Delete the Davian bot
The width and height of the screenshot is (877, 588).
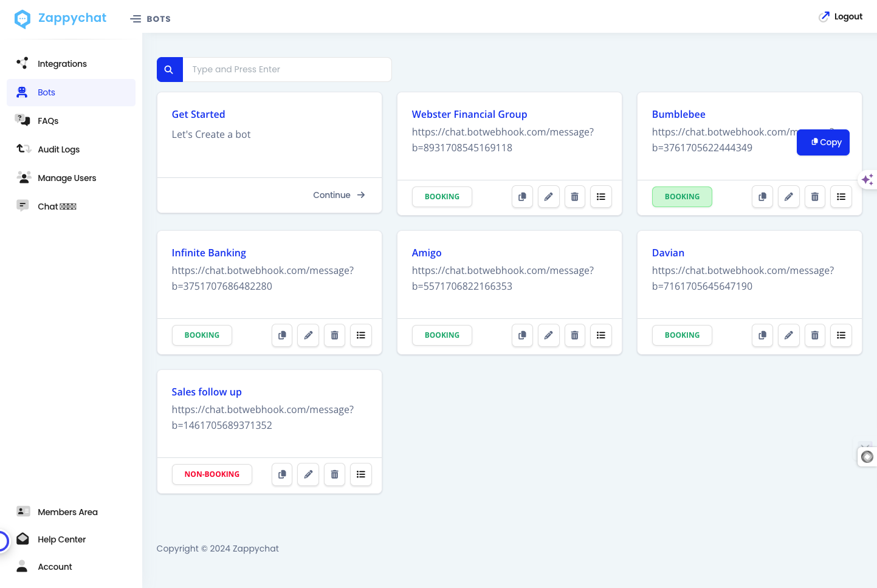814,335
